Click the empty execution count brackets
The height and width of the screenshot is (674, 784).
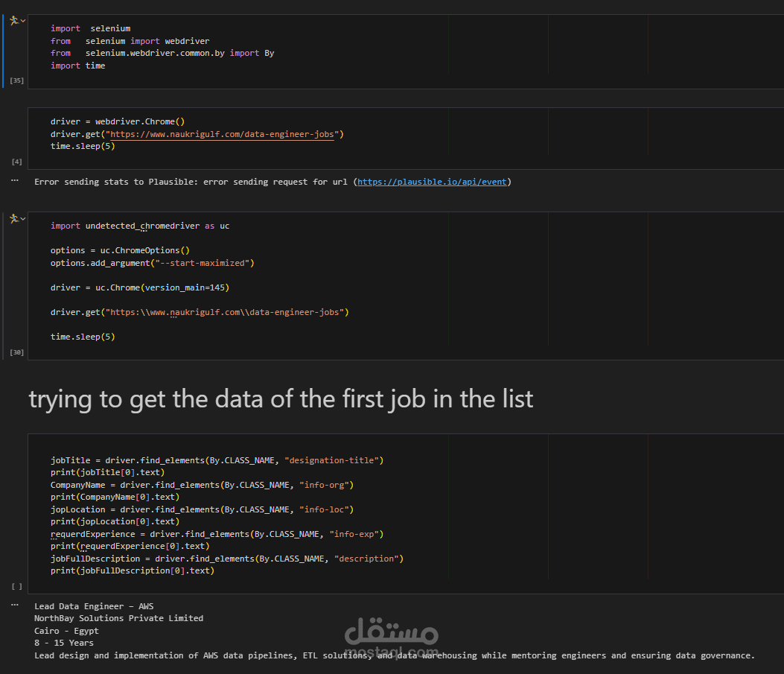(x=17, y=586)
